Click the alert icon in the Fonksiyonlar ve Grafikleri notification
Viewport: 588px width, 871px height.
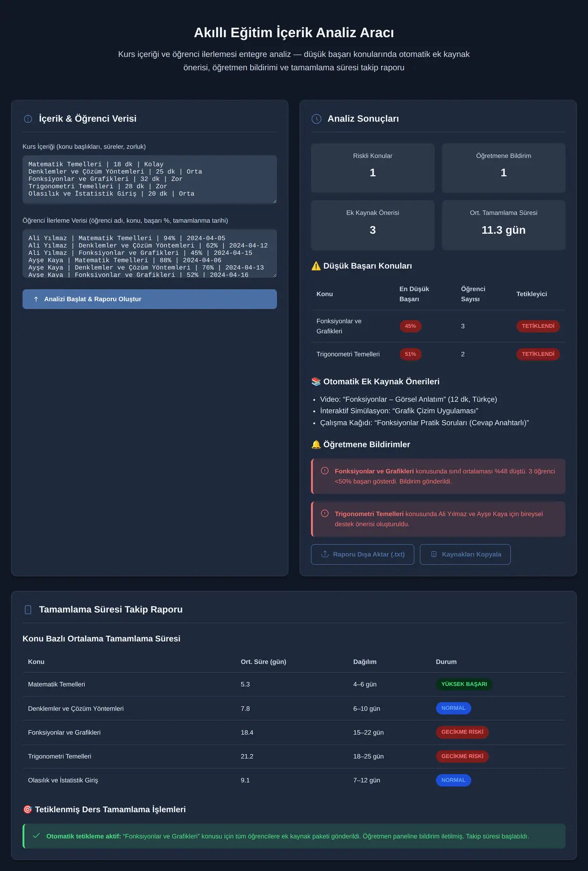tap(325, 471)
